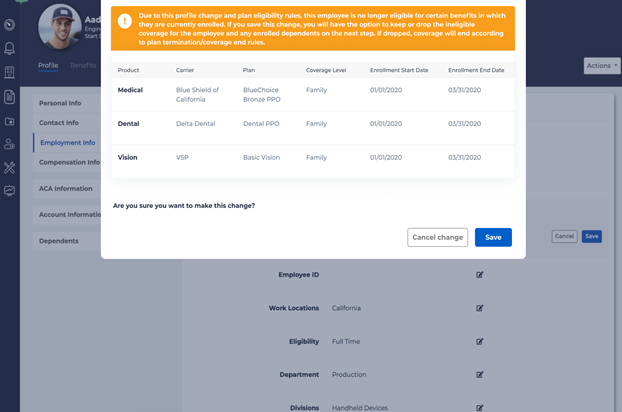
Task: Open the Actions dropdown
Action: tap(601, 66)
